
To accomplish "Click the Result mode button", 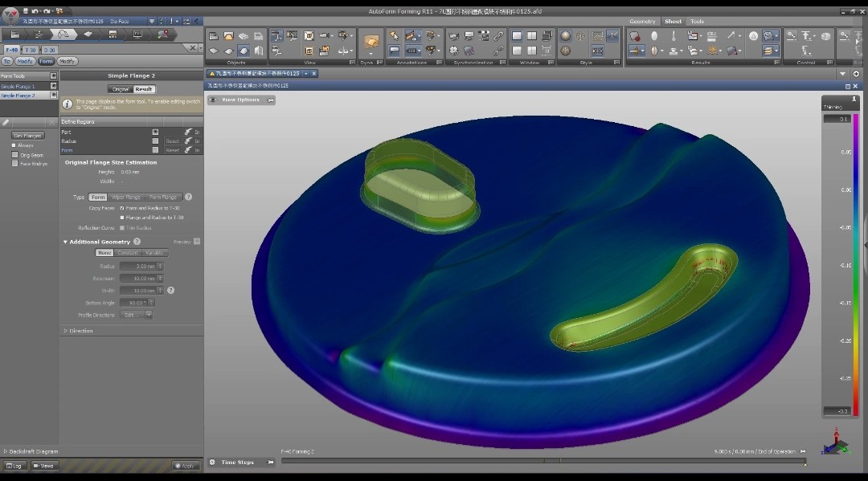I will (x=144, y=89).
